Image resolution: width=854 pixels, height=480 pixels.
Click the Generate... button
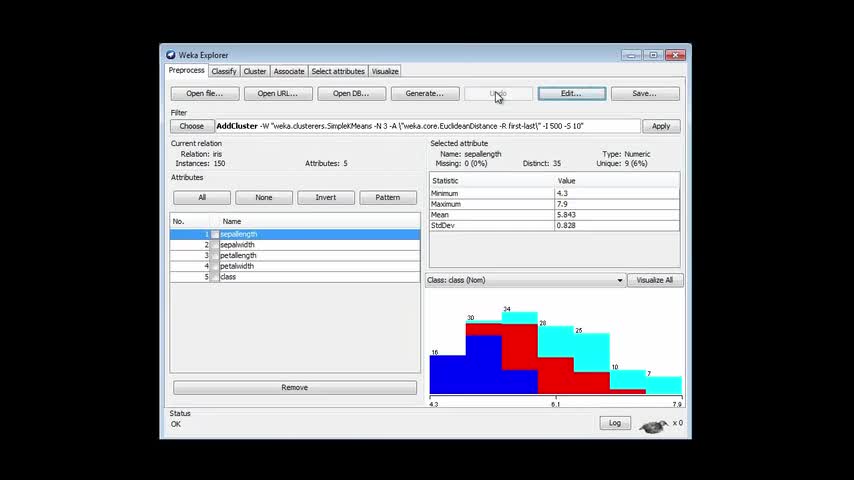(425, 94)
